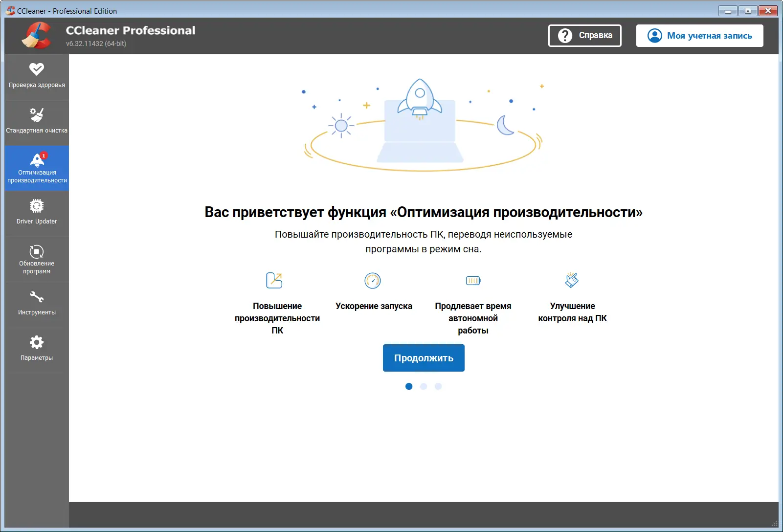Image resolution: width=783 pixels, height=532 pixels.
Task: Select the second carousel dot
Action: [x=424, y=386]
